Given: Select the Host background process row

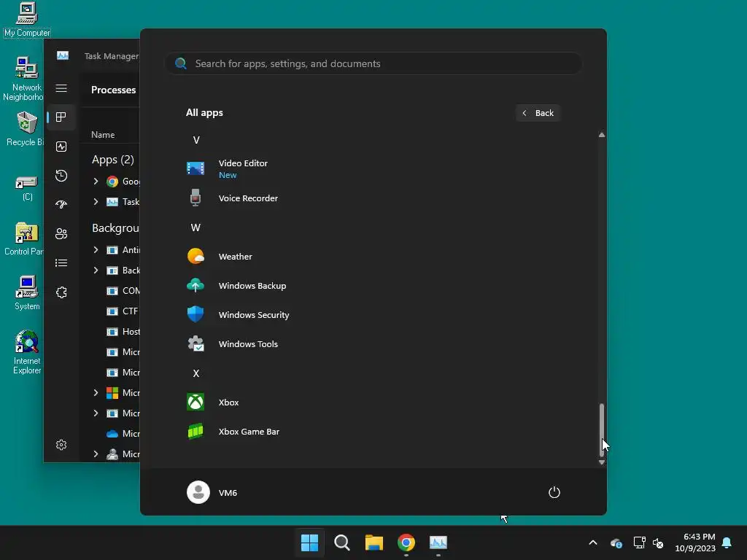Looking at the screenshot, I should click(111, 332).
